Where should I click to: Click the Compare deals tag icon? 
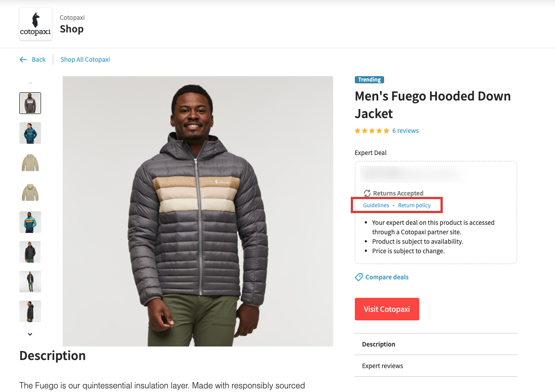[359, 277]
